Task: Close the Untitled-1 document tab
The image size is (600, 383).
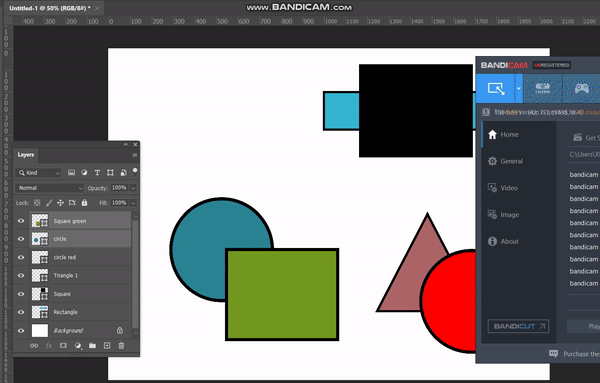Action: (97, 8)
